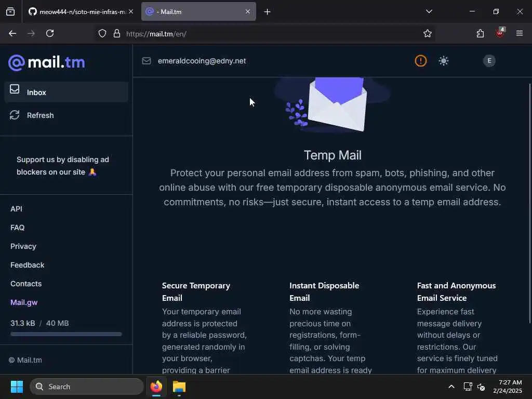Click the © Mail.tm footer text
Image resolution: width=532 pixels, height=399 pixels.
25,360
